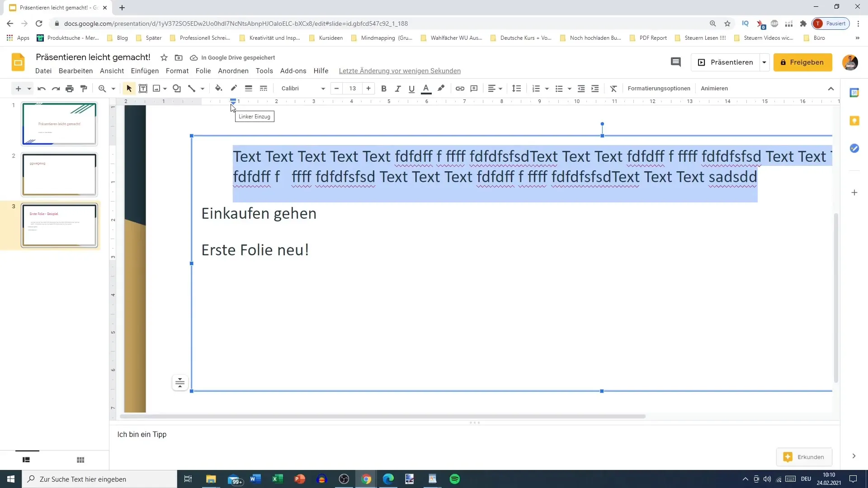Image resolution: width=868 pixels, height=488 pixels.
Task: Toggle italic formatting
Action: tap(398, 89)
